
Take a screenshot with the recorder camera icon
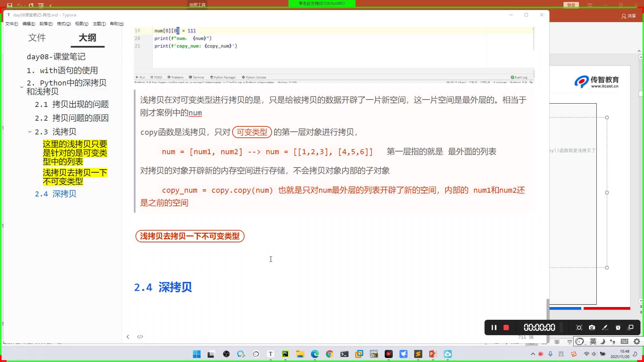(x=592, y=327)
